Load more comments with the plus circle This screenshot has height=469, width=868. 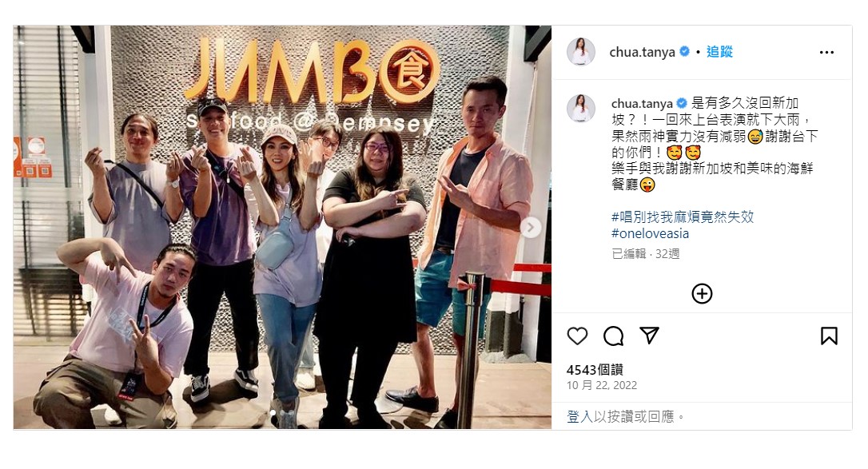point(702,294)
